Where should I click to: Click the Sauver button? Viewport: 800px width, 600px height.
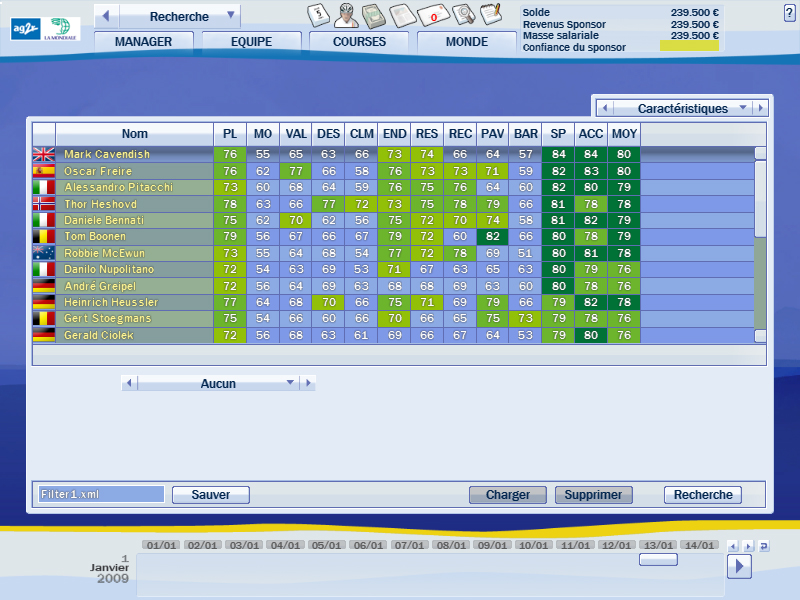click(x=211, y=495)
